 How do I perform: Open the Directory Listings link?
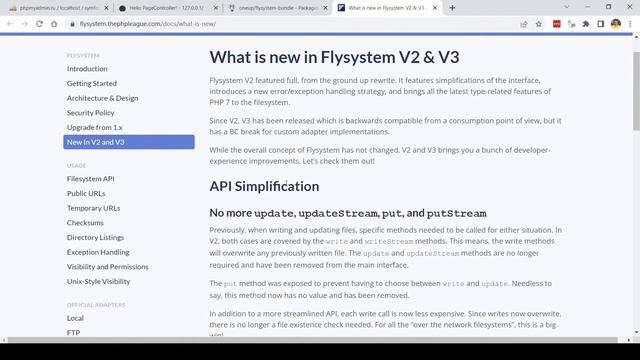tap(96, 238)
